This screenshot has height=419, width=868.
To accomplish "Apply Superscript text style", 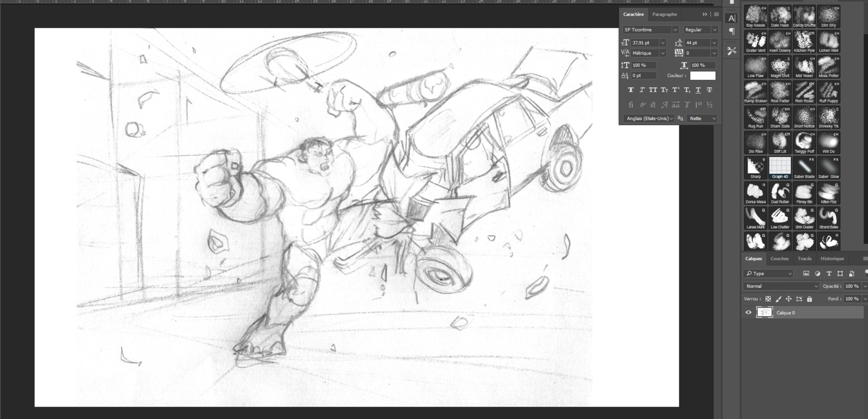I will click(675, 90).
